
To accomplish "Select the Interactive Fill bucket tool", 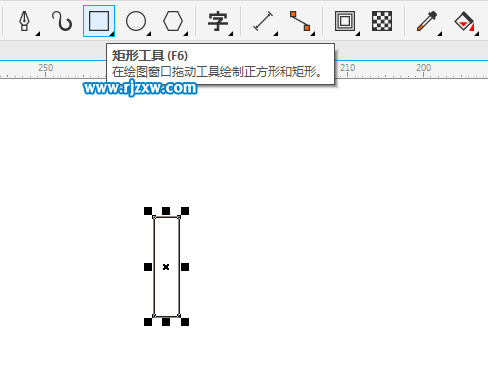I will (x=464, y=21).
